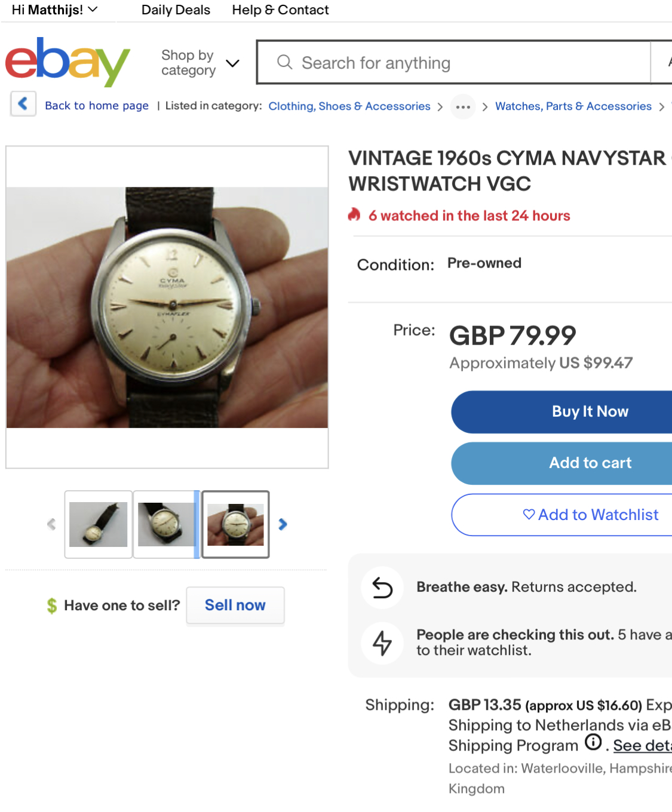Open Help & Contact page
This screenshot has width=672, height=812.
click(x=280, y=10)
